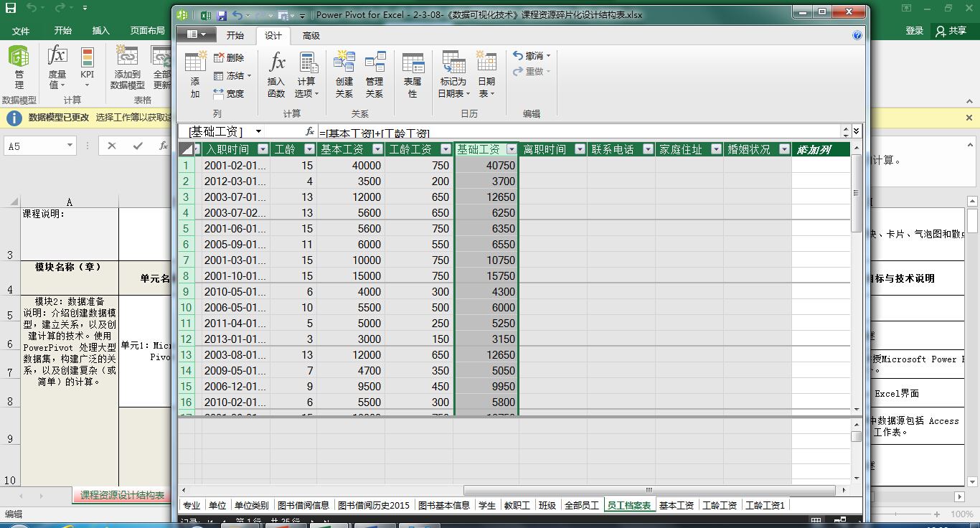This screenshot has width=980, height=528.
Task: Click the info icon in the notification bar
Action: pos(14,118)
